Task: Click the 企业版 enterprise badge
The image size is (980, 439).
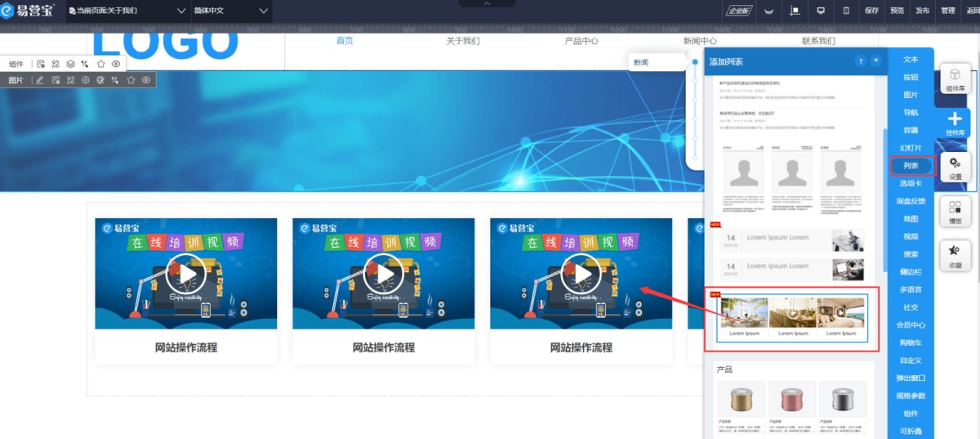Action: pyautogui.click(x=738, y=11)
